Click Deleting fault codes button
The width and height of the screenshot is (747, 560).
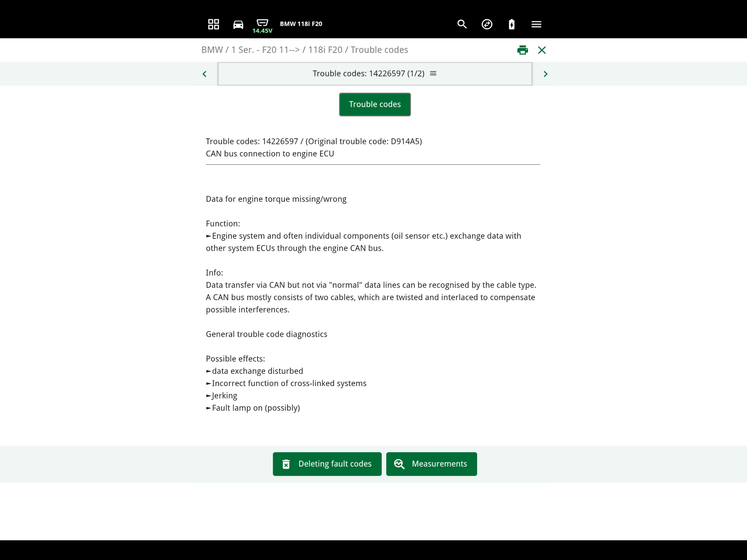[327, 464]
